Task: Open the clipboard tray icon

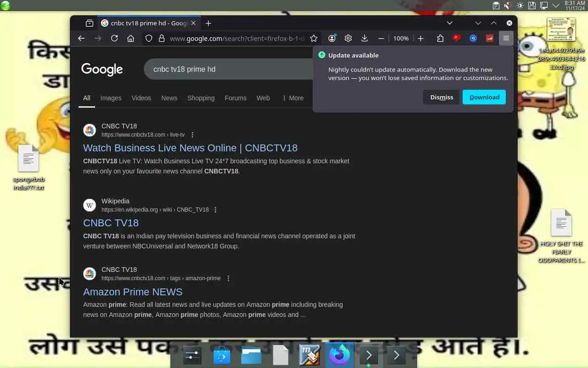Action: click(x=496, y=6)
